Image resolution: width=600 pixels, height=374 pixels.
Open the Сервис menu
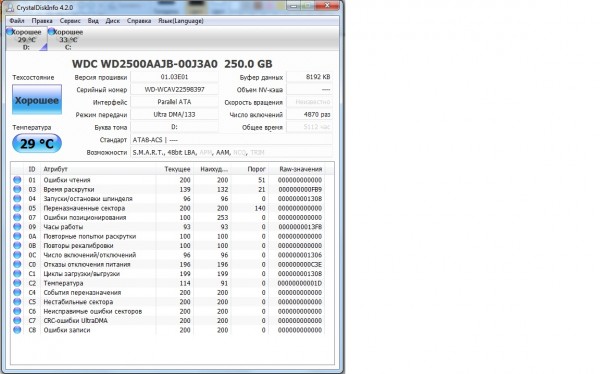point(70,21)
